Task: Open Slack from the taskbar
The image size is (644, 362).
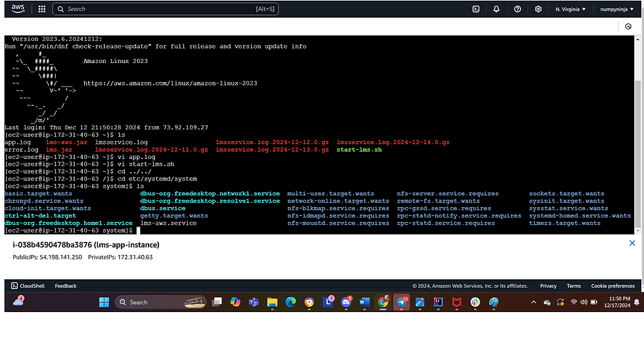Action: pyautogui.click(x=475, y=302)
